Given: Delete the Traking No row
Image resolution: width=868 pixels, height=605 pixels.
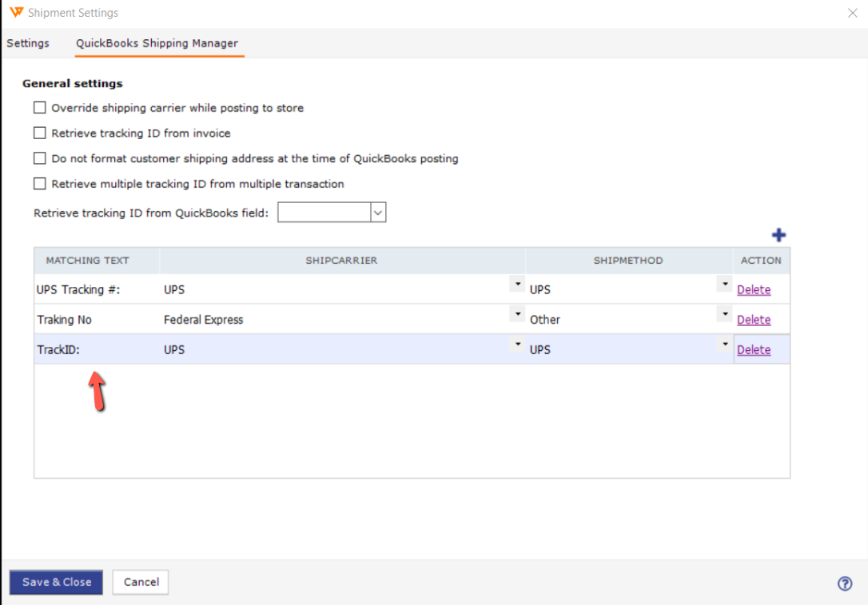Looking at the screenshot, I should click(754, 320).
